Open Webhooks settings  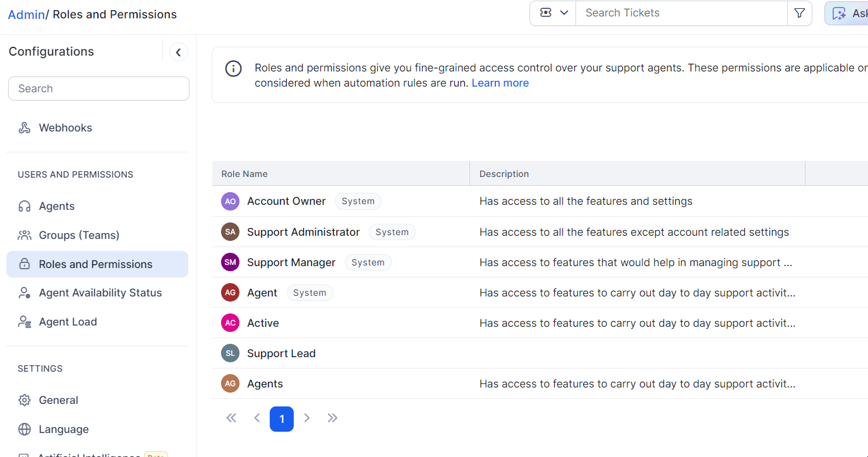coord(66,128)
